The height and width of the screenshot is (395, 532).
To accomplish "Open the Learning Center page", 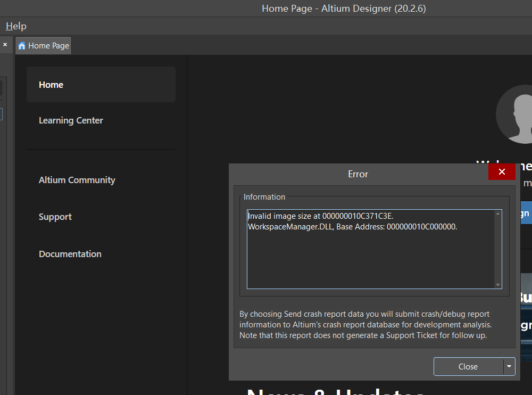I will [x=71, y=120].
